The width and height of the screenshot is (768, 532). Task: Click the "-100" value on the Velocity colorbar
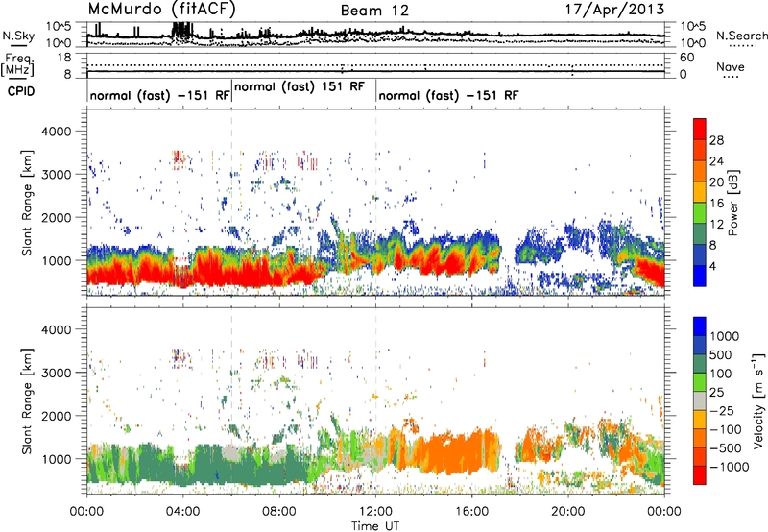point(725,429)
